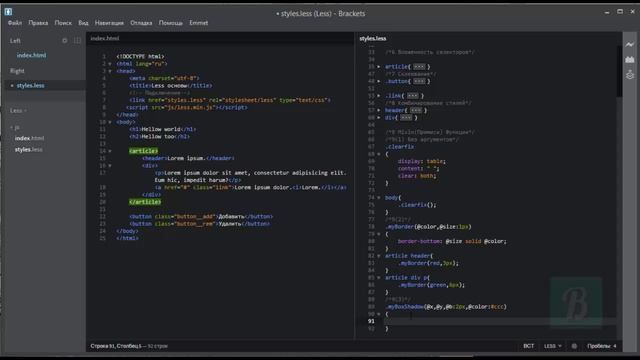The width and height of the screenshot is (640, 360).
Task: Open styles.less in the project tree
Action: pyautogui.click(x=29, y=150)
